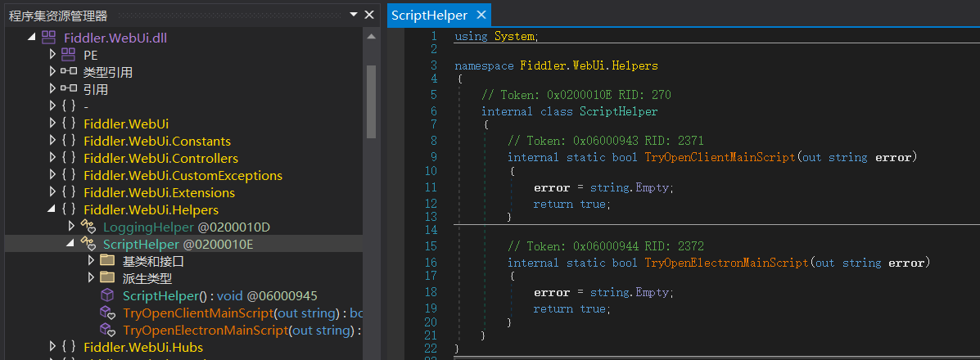
Task: Click the TryOpenElectronMainScript method icon
Action: click(x=107, y=330)
